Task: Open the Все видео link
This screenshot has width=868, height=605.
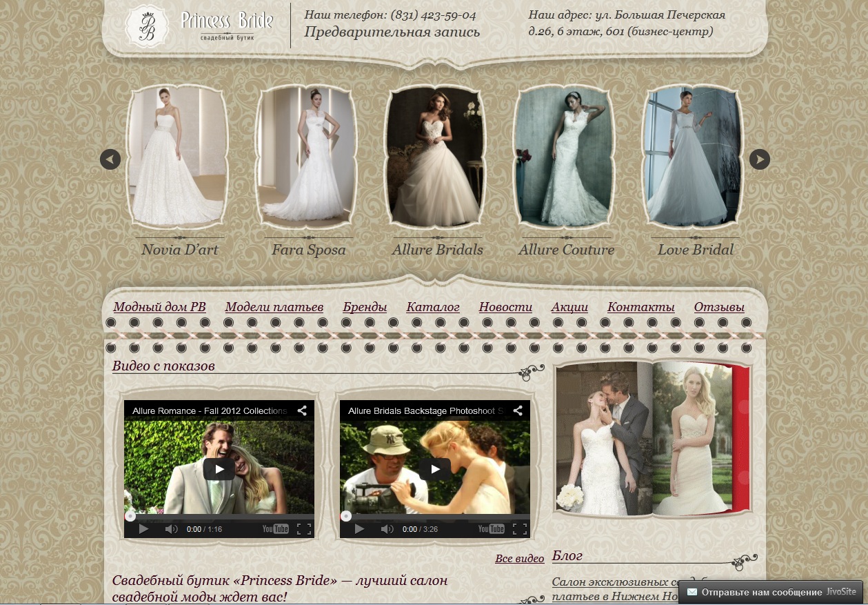Action: (520, 558)
